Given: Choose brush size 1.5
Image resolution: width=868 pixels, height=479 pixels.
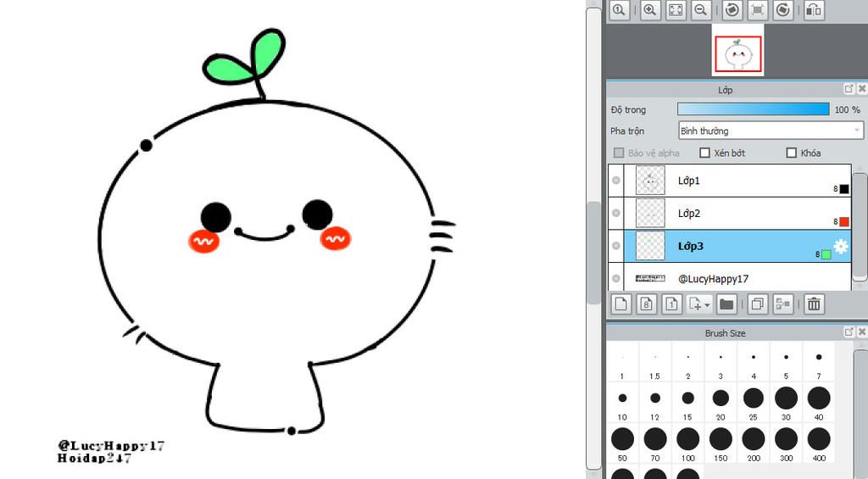Looking at the screenshot, I should click(655, 363).
